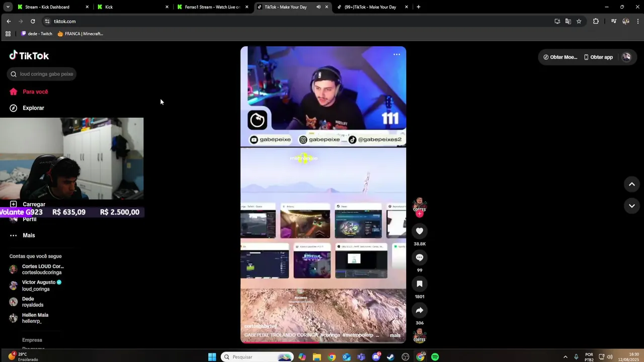Open the media controls icon in Chrome toolbar
The width and height of the screenshot is (644, 362).
(614, 21)
